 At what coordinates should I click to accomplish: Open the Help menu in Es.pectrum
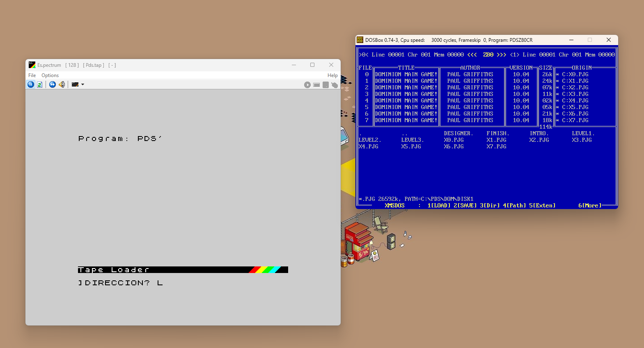tap(332, 75)
